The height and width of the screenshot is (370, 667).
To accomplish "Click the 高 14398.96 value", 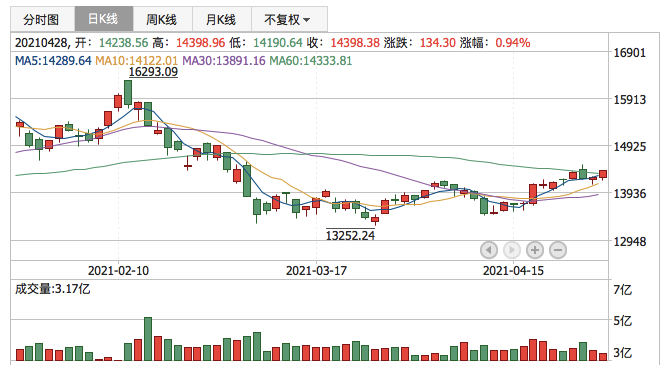I will click(200, 43).
